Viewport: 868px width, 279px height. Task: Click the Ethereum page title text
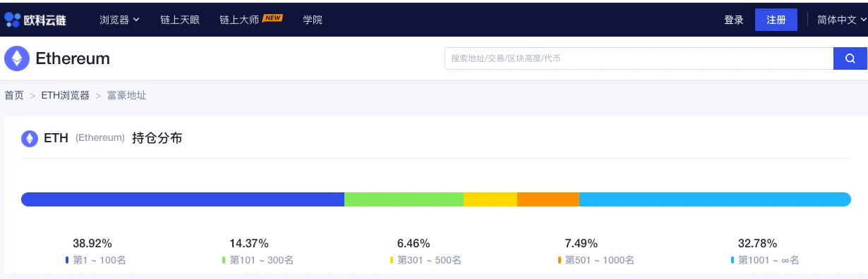coord(73,58)
